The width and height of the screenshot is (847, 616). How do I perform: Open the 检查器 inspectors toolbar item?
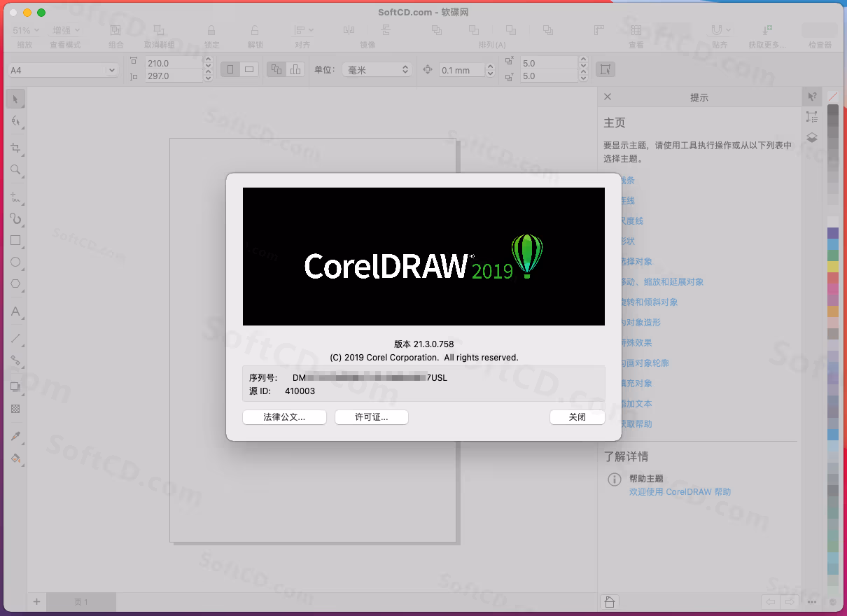coord(820,30)
